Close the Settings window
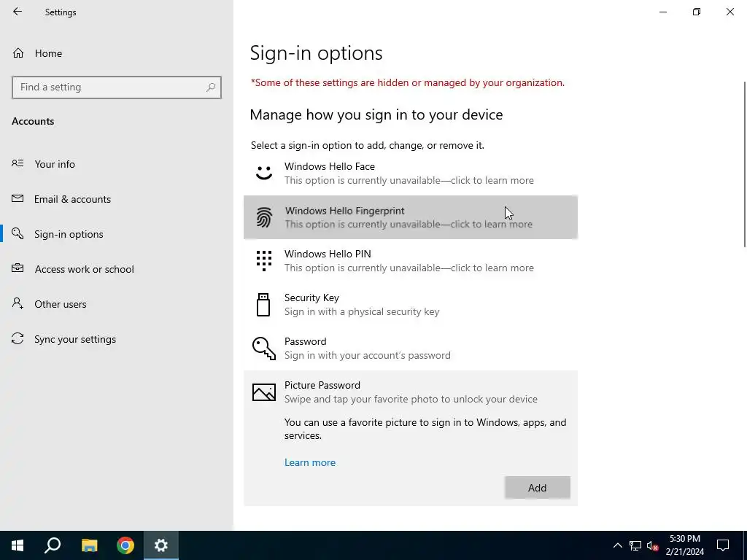The width and height of the screenshot is (747, 560). point(729,12)
